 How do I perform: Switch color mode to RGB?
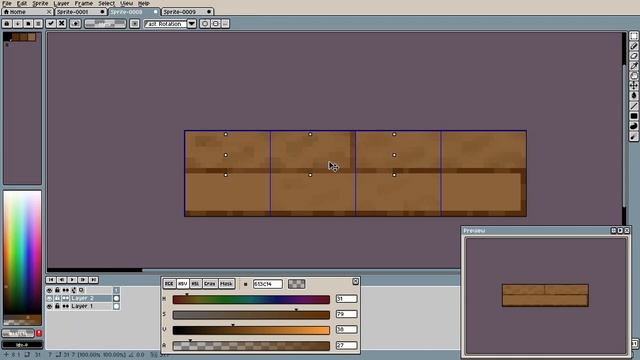pyautogui.click(x=169, y=284)
